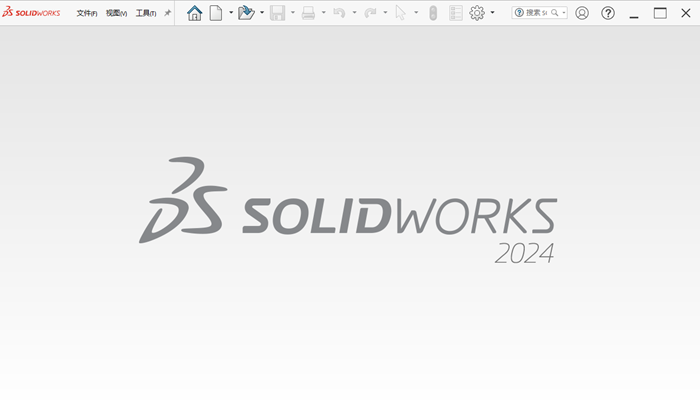Expand the Undo history dropdown

(x=354, y=12)
